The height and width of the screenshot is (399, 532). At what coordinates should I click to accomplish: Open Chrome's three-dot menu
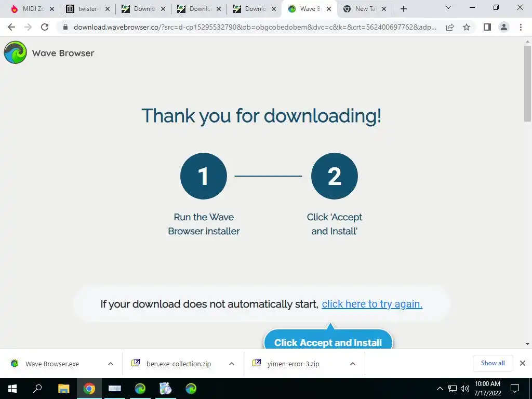coord(521,27)
